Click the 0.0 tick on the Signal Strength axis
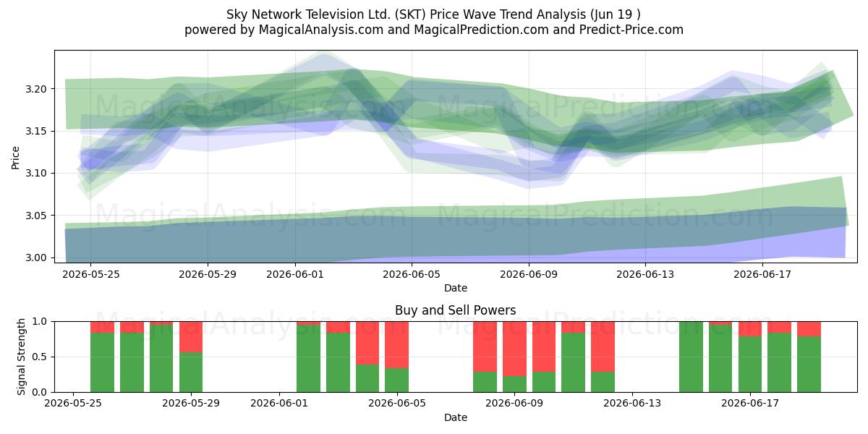The image size is (868, 434). (39, 392)
